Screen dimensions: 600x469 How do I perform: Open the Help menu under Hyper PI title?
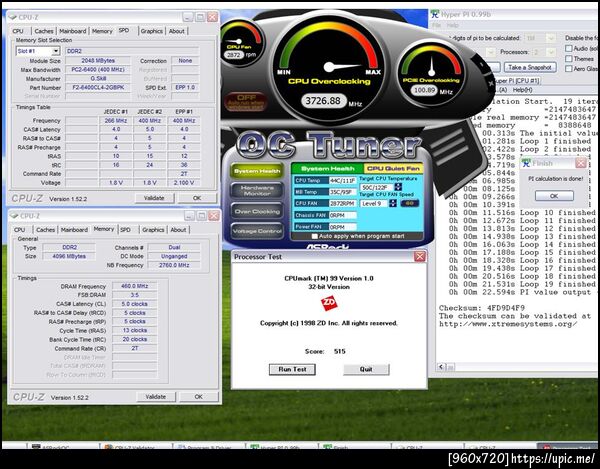coord(453,25)
